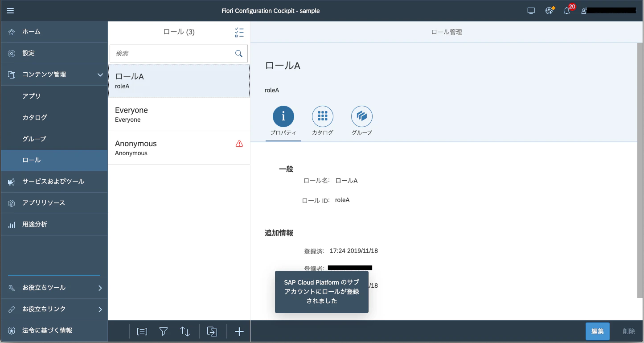Screen dimensions: 644x343
Task: Open 法令に基づく情報 in sidebar
Action: (x=54, y=331)
